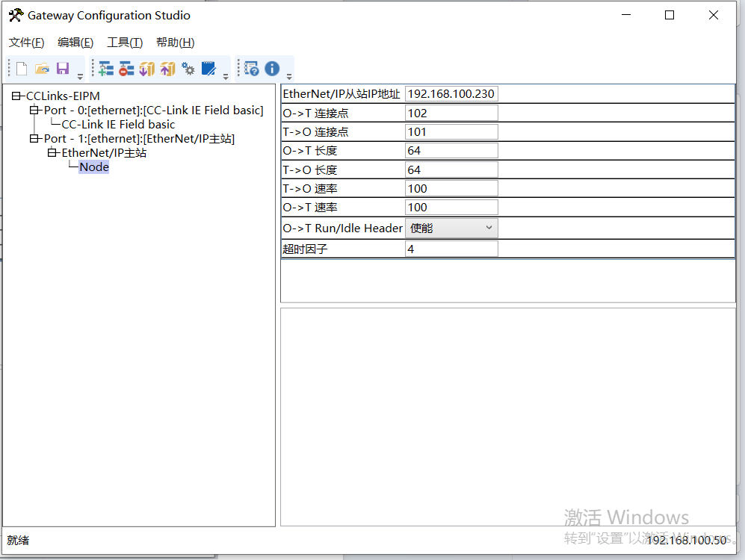Collapse the EtherNet/IP主站 subtree
The image size is (745, 560).
tap(52, 153)
